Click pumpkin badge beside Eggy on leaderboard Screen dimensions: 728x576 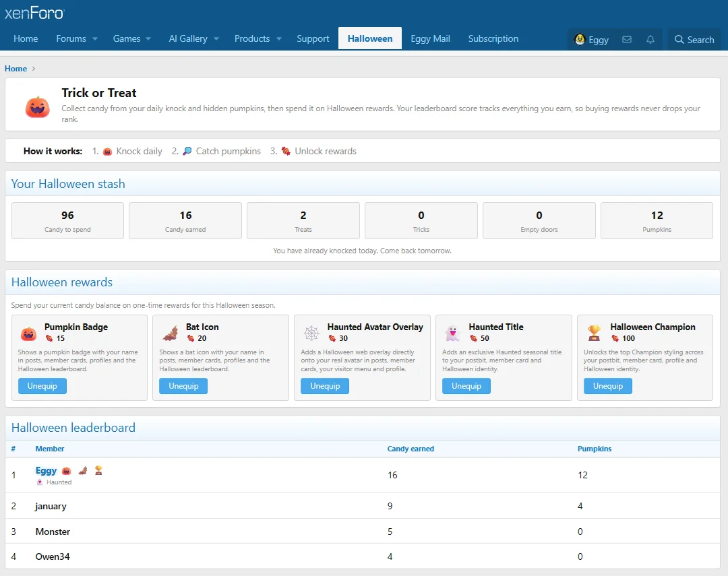point(66,471)
